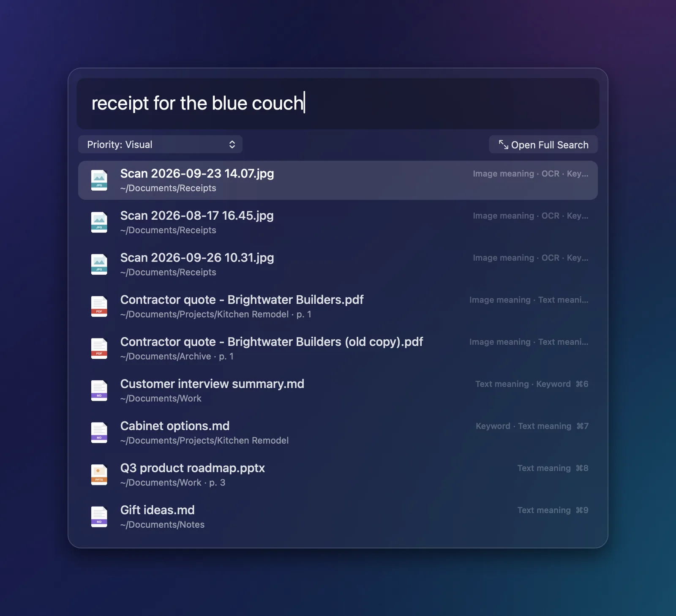Click the 'Text meaning ⌘9' match label
The width and height of the screenshot is (676, 616).
[x=553, y=510]
